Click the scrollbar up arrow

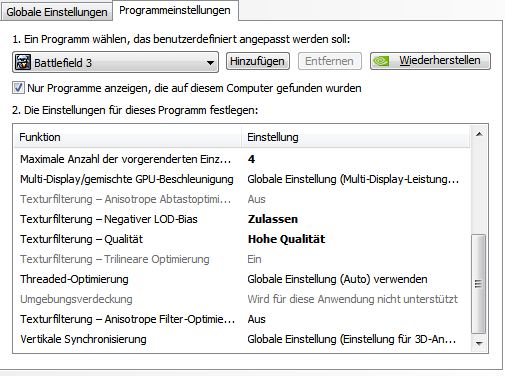coord(479,134)
